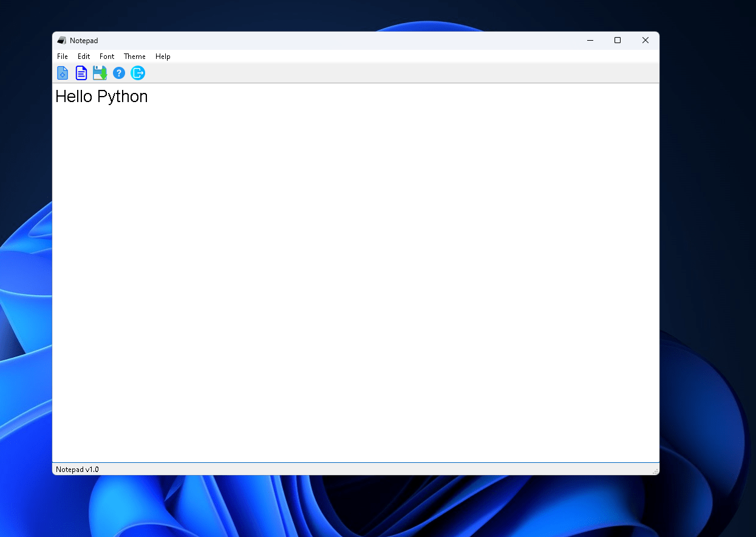
Task: Create a new document using the toolbar
Action: coord(63,73)
